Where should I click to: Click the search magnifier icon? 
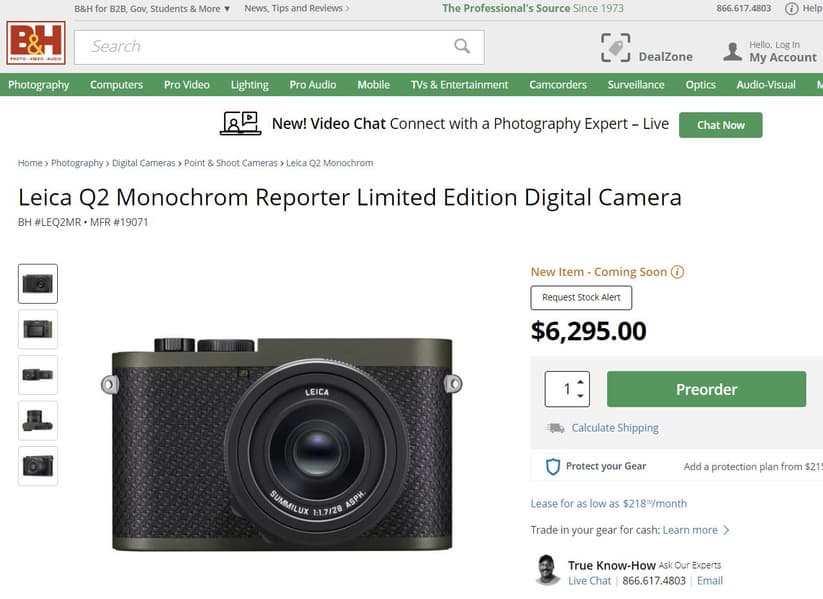pos(462,46)
